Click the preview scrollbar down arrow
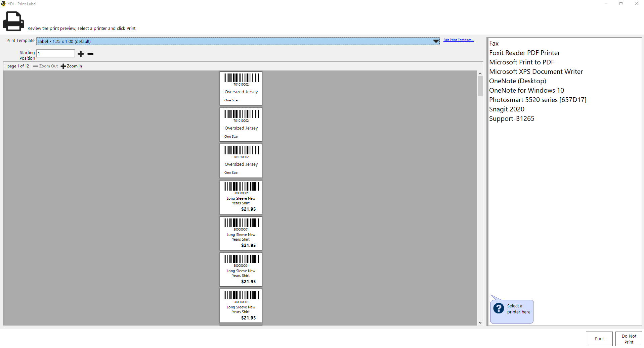Screen dimensions: 644x348 [x=480, y=322]
